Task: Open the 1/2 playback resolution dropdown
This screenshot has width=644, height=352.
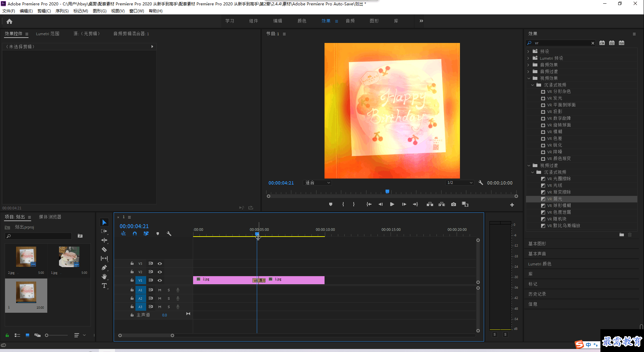Action: pyautogui.click(x=460, y=183)
